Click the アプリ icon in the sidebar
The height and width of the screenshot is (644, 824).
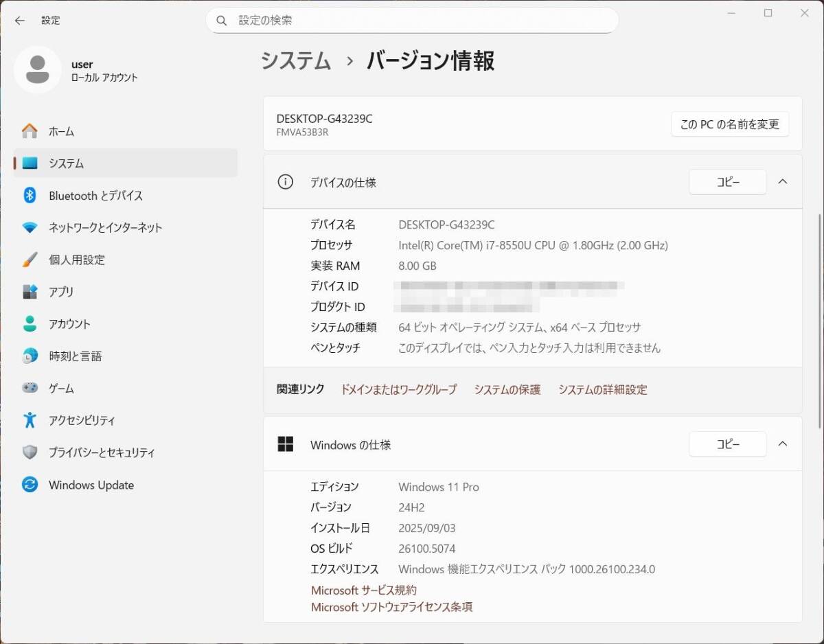pyautogui.click(x=30, y=292)
